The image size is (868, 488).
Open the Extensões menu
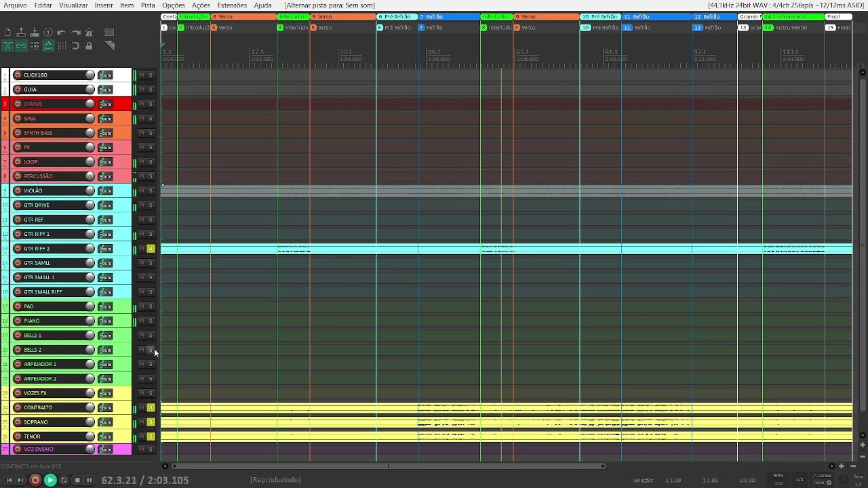point(232,5)
